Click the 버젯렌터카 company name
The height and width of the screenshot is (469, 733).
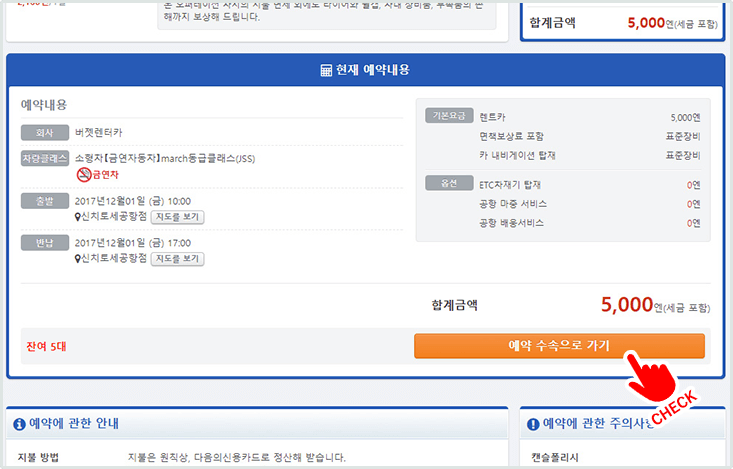pos(99,132)
